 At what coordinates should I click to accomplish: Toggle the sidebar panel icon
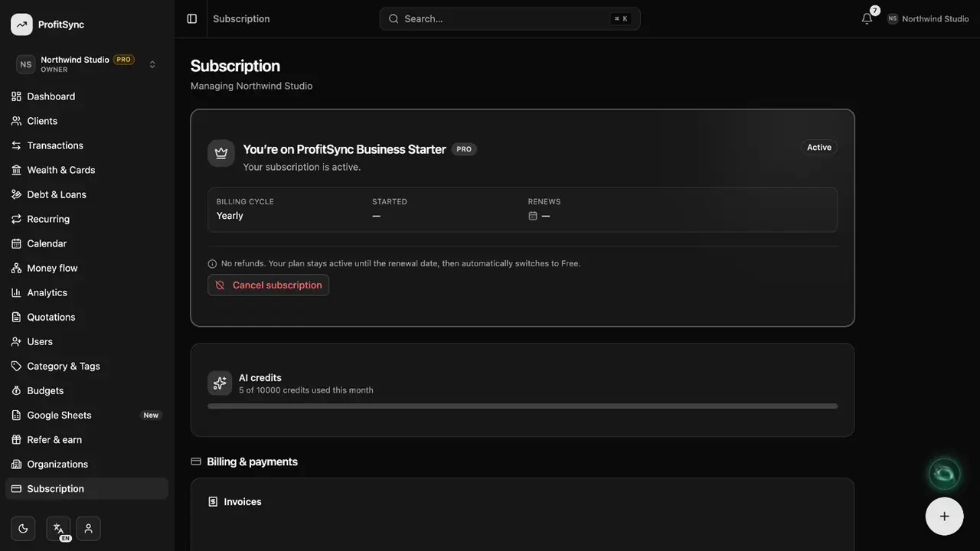click(x=192, y=18)
